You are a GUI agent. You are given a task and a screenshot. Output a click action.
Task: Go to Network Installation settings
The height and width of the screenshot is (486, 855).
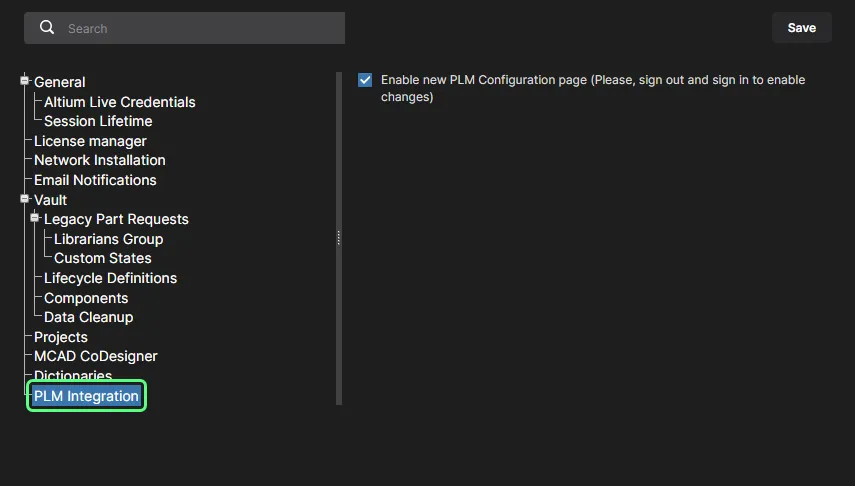click(100, 160)
